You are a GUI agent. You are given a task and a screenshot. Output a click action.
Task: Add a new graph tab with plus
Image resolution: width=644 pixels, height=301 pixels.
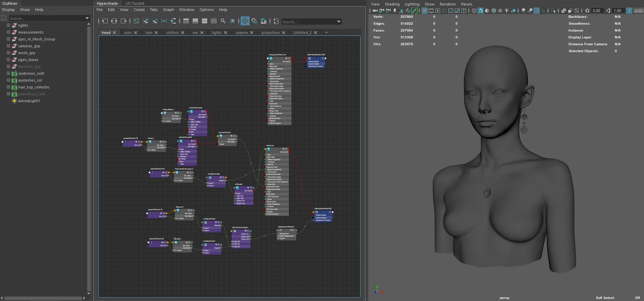tap(326, 33)
